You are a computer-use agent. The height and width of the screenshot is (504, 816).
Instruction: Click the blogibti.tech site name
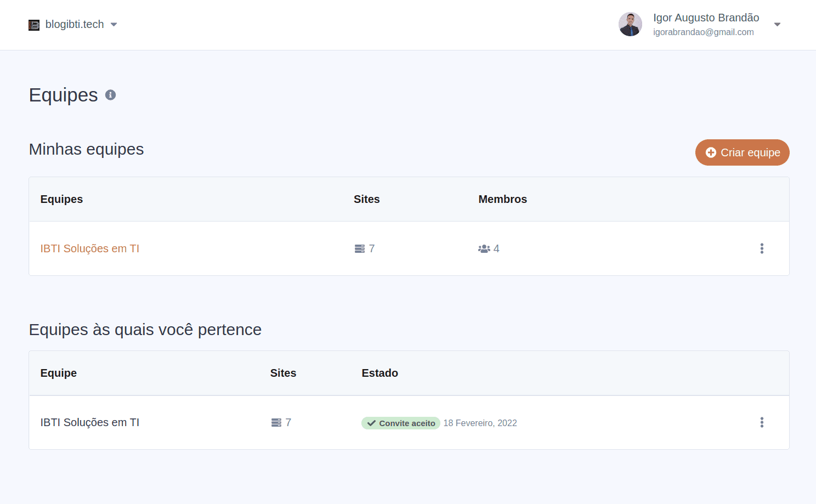click(75, 25)
